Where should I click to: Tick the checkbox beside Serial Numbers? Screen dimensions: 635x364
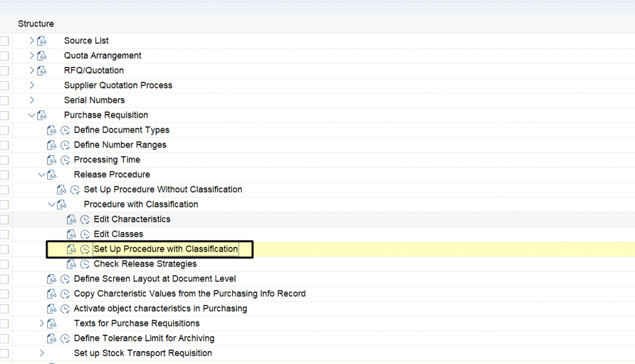point(4,100)
